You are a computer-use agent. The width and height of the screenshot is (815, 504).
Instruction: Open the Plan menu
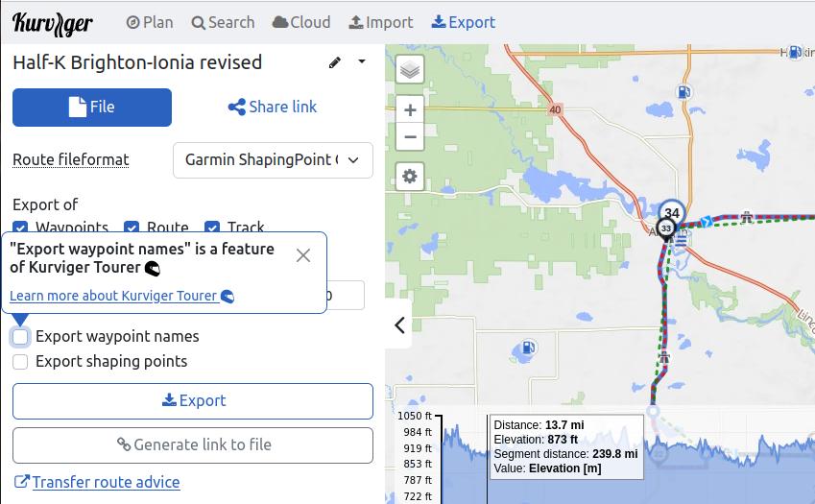(x=150, y=22)
